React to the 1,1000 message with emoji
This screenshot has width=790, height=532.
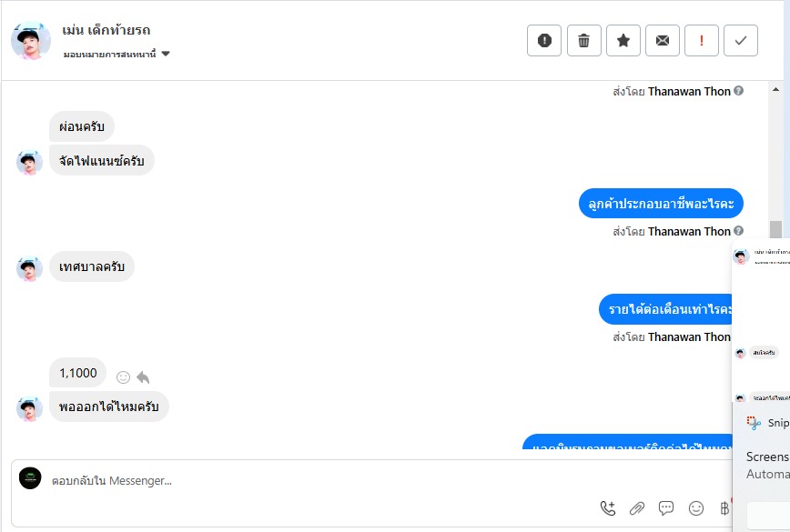(123, 377)
